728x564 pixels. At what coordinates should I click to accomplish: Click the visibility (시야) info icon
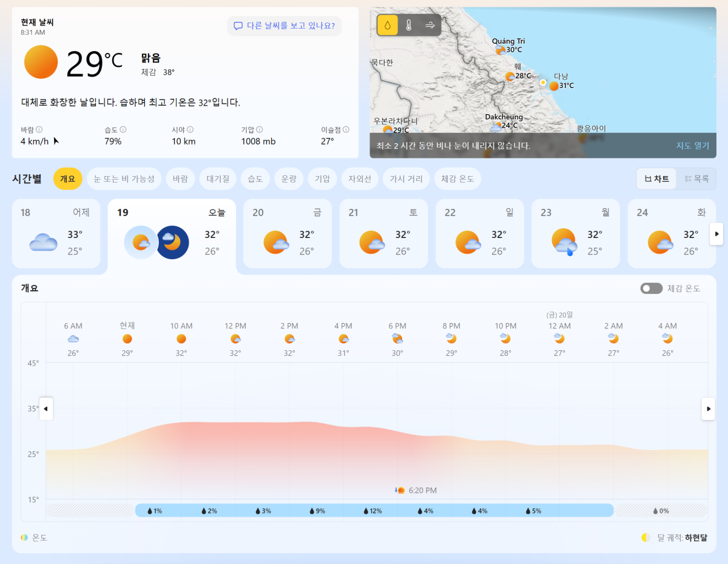point(190,129)
